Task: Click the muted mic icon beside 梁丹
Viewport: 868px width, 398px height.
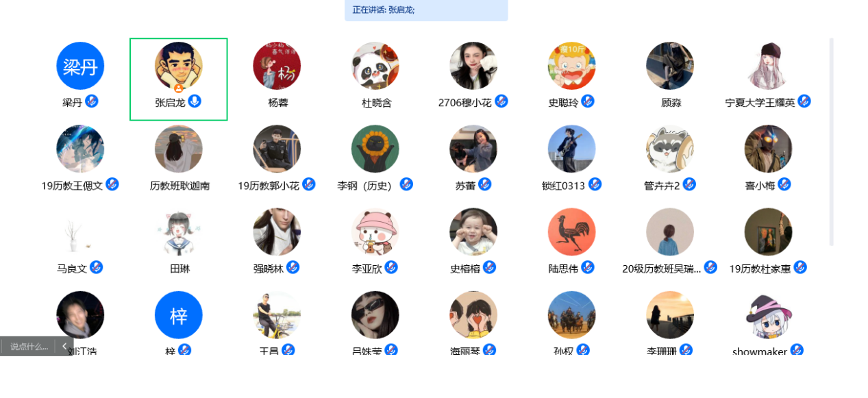Action: [x=92, y=101]
